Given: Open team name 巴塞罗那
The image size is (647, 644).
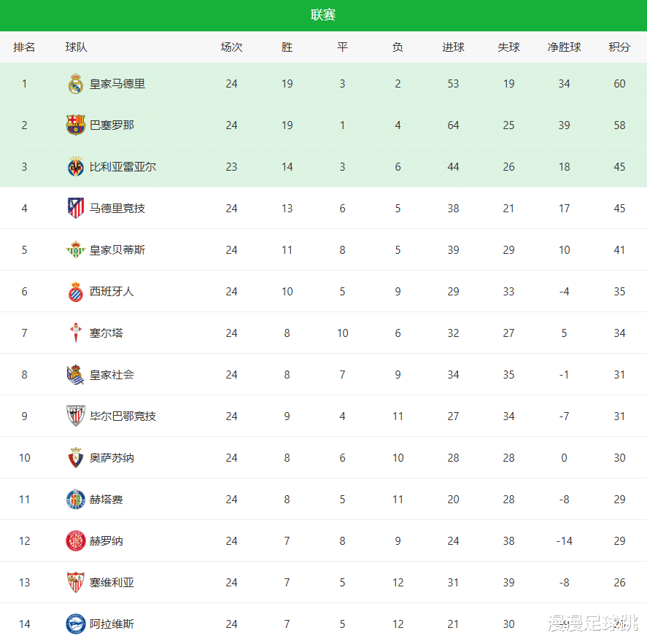Looking at the screenshot, I should click(112, 125).
